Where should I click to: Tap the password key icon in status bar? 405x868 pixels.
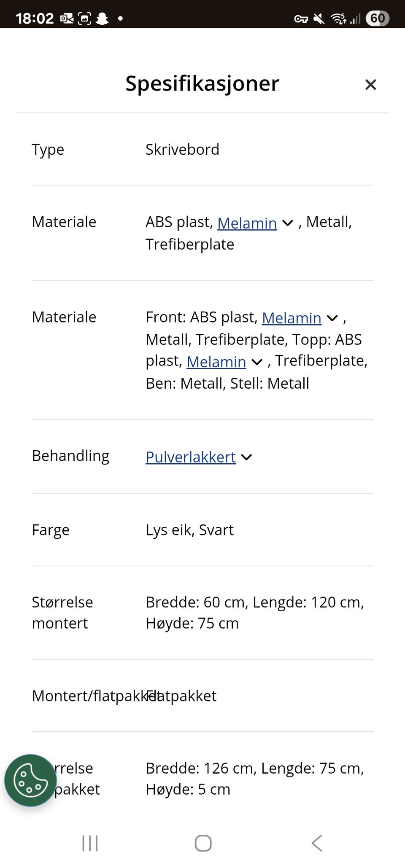click(302, 18)
